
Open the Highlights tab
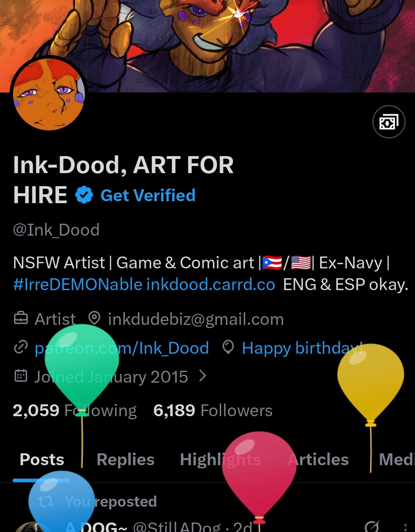[220, 460]
